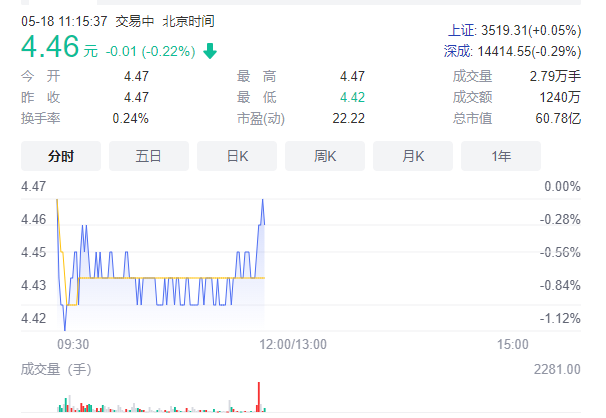
Task: Click the green down arrow next to price change
Action: pos(208,50)
